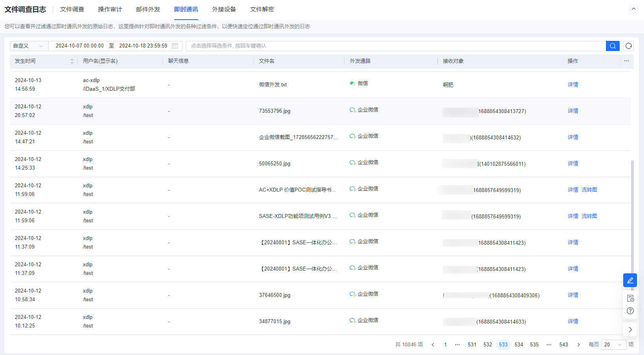The width and height of the screenshot is (644, 355).
Task: Click the help question mark icon
Action: point(630,311)
